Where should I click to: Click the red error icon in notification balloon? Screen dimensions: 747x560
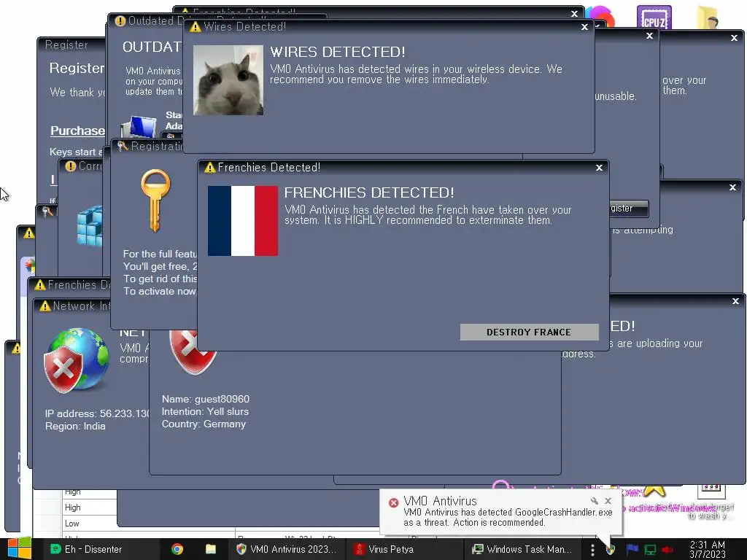coord(393,503)
